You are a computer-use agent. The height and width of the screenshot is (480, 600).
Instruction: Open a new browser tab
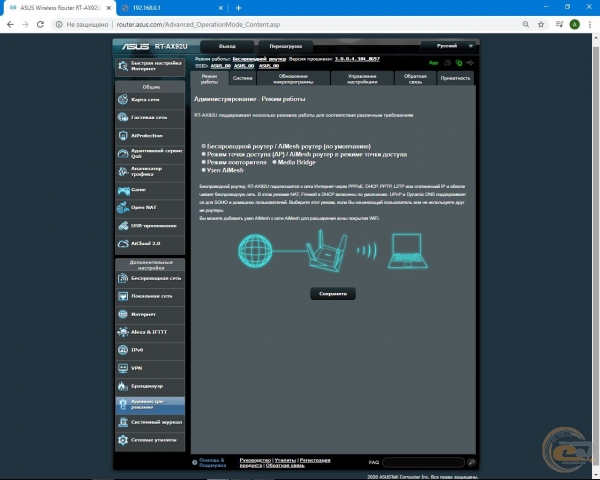pyautogui.click(x=238, y=8)
